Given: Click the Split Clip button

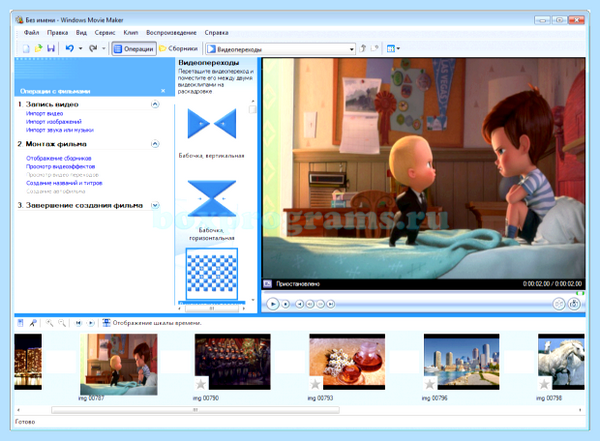Looking at the screenshot, I should click(x=559, y=304).
